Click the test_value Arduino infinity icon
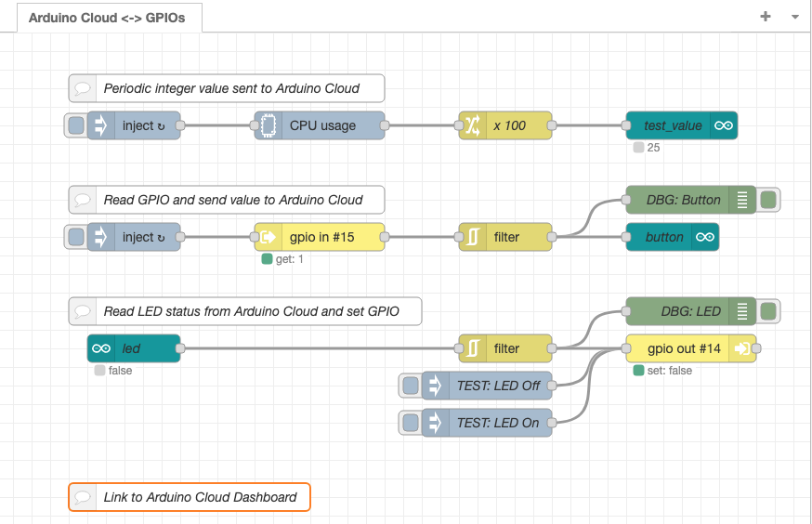The image size is (812, 524). [x=724, y=125]
